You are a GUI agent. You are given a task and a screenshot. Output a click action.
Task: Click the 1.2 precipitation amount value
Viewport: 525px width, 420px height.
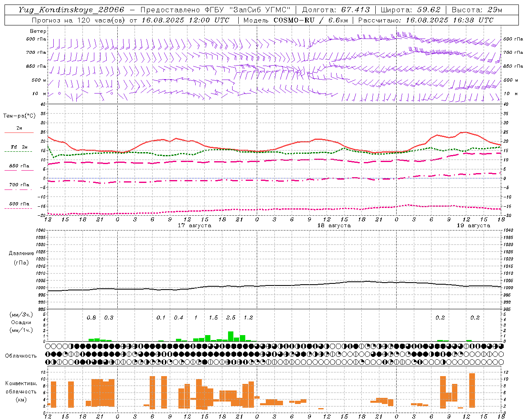pyautogui.click(x=248, y=317)
